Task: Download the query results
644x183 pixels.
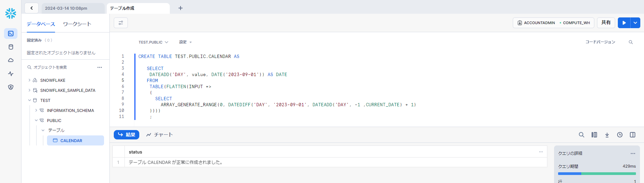Action: coord(607,135)
